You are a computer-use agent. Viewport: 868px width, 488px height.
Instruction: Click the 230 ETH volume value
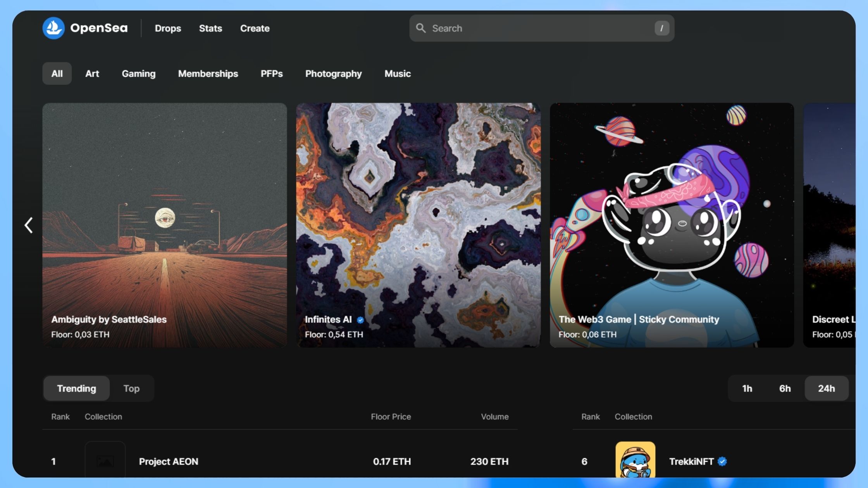(489, 461)
